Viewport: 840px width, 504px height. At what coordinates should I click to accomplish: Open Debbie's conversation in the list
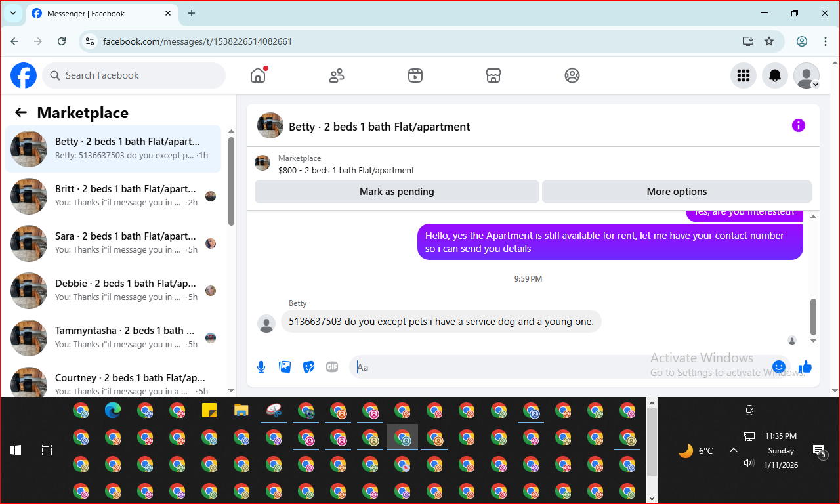tap(114, 291)
